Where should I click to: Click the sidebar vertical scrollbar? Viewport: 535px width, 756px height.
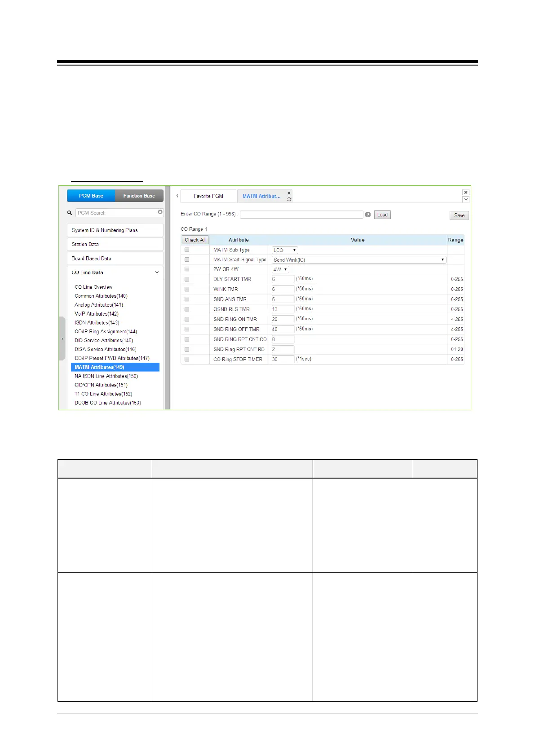pyautogui.click(x=168, y=298)
